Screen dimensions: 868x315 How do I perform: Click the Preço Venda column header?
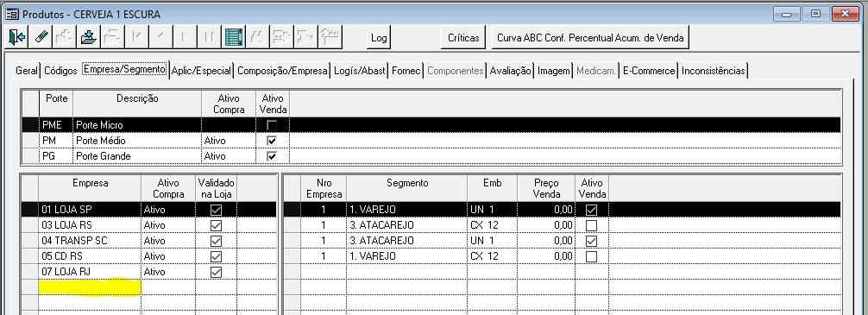coord(546,188)
